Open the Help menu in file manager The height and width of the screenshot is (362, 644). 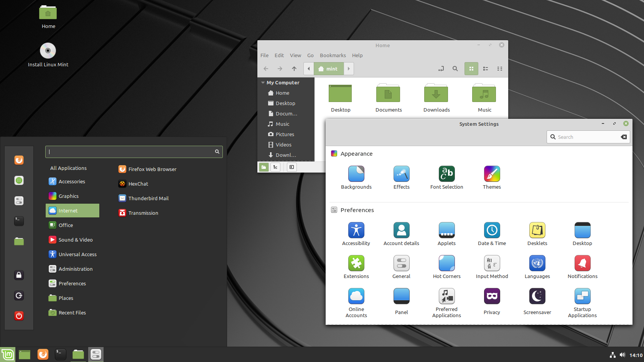click(x=357, y=55)
